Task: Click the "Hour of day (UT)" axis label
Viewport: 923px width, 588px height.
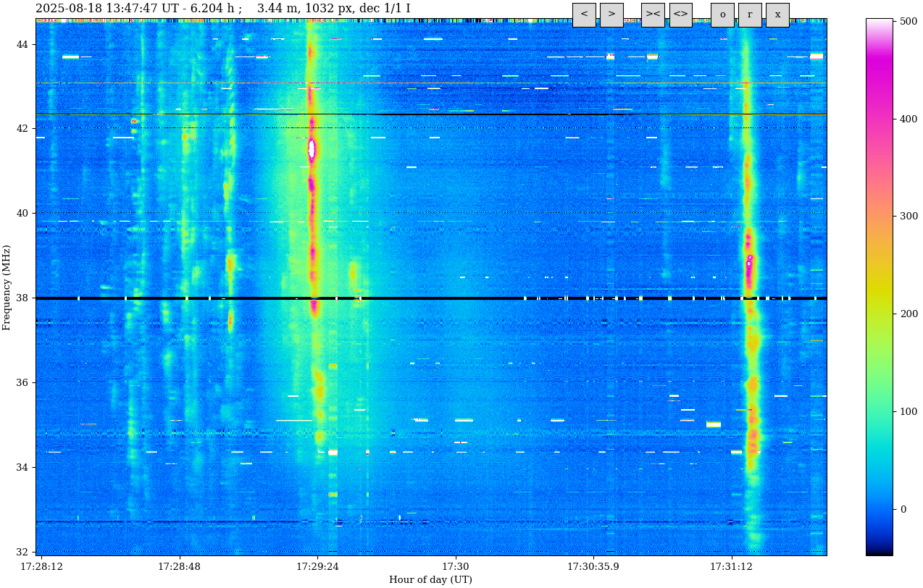Action: tap(430, 579)
